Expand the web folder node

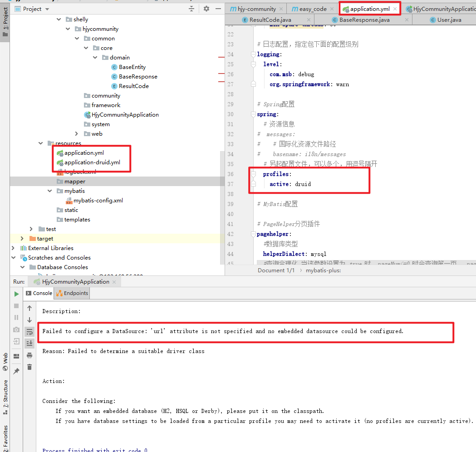[x=77, y=133]
